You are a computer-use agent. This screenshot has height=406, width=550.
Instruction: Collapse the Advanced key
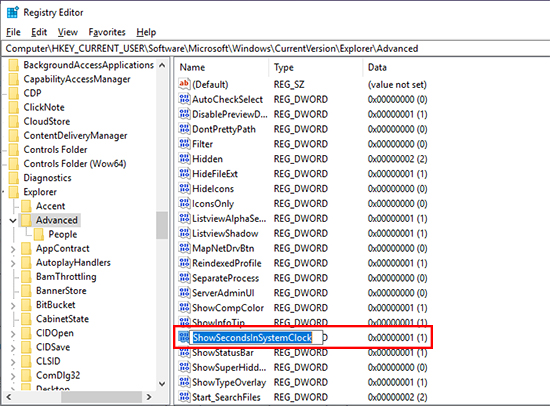(x=13, y=221)
